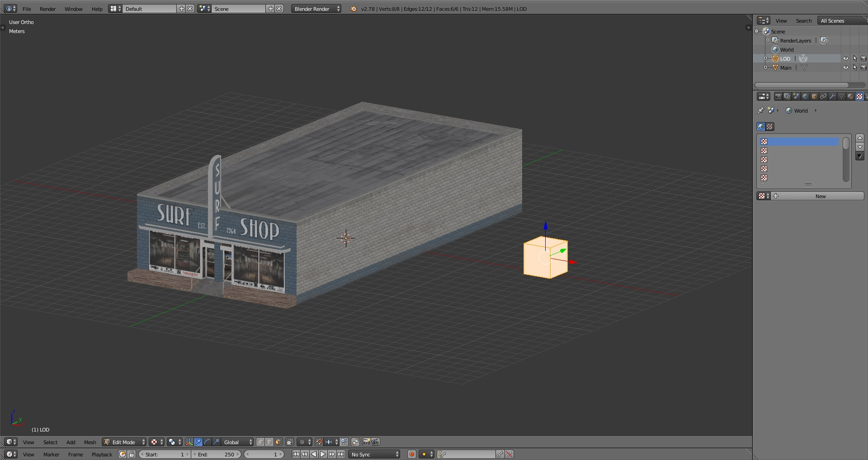The height and width of the screenshot is (460, 868).
Task: Open the Mesh menu in viewport header
Action: coord(90,442)
